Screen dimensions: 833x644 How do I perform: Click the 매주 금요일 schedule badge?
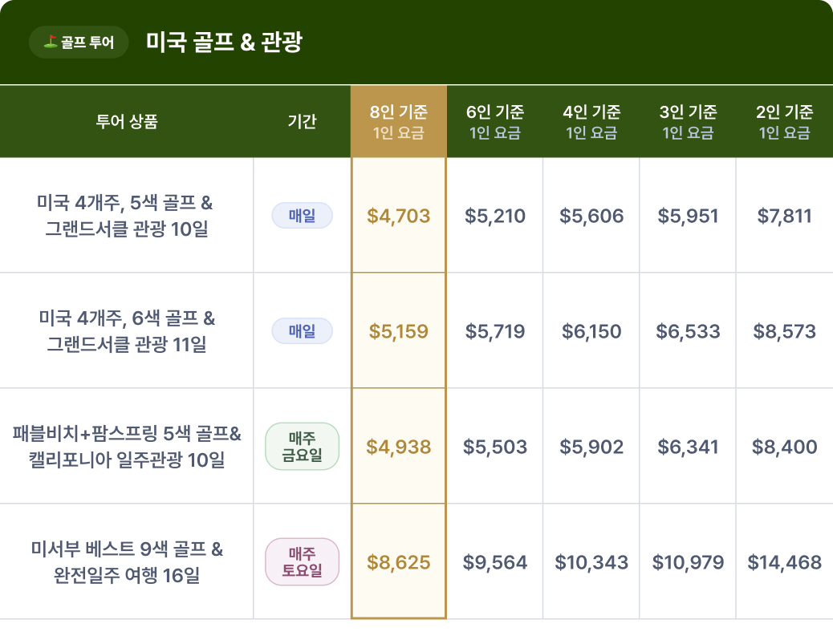(x=302, y=446)
